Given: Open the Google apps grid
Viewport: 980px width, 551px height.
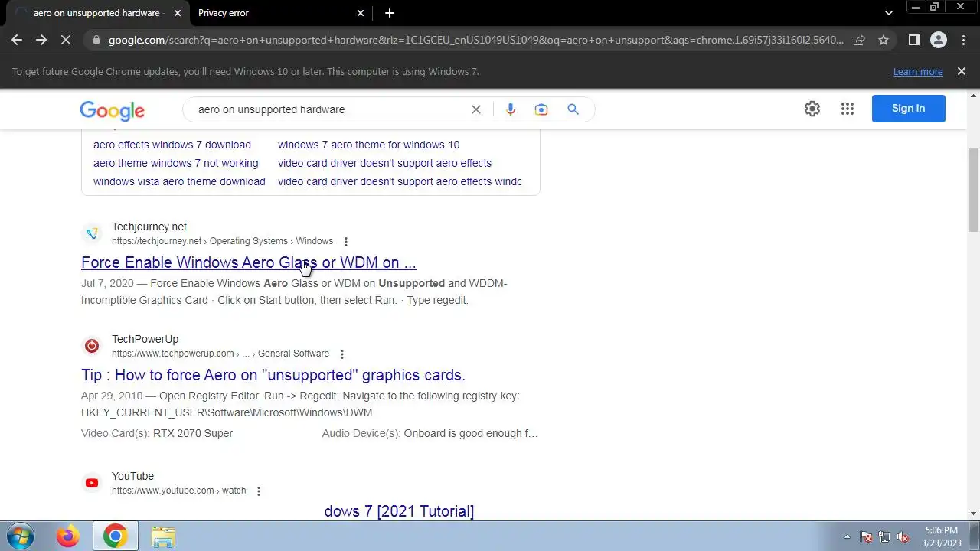Looking at the screenshot, I should [x=848, y=109].
